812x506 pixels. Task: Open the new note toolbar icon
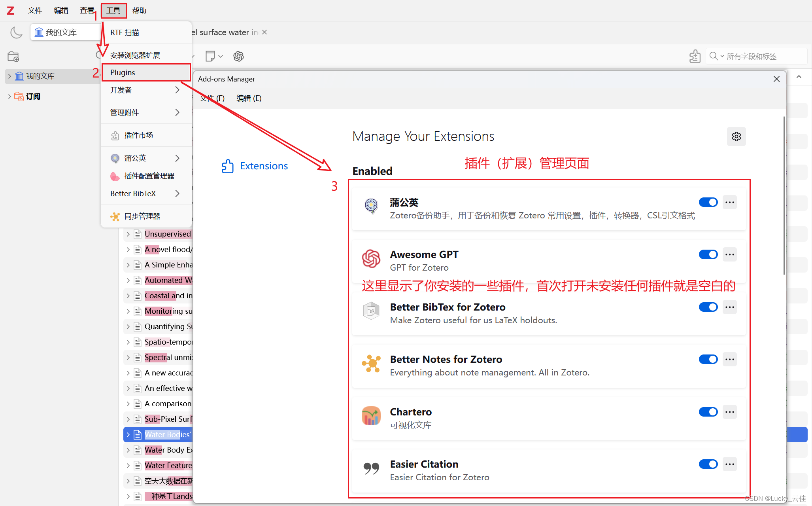[210, 56]
